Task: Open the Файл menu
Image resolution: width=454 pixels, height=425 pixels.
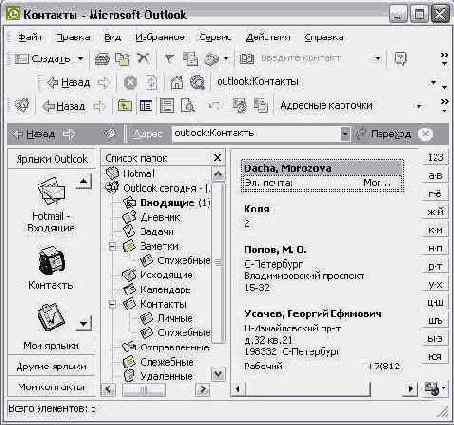Action: tap(29, 37)
